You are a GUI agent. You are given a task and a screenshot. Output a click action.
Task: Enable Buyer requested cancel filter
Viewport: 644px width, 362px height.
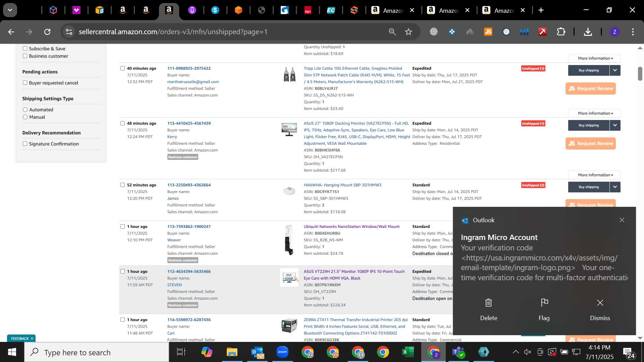point(25,83)
